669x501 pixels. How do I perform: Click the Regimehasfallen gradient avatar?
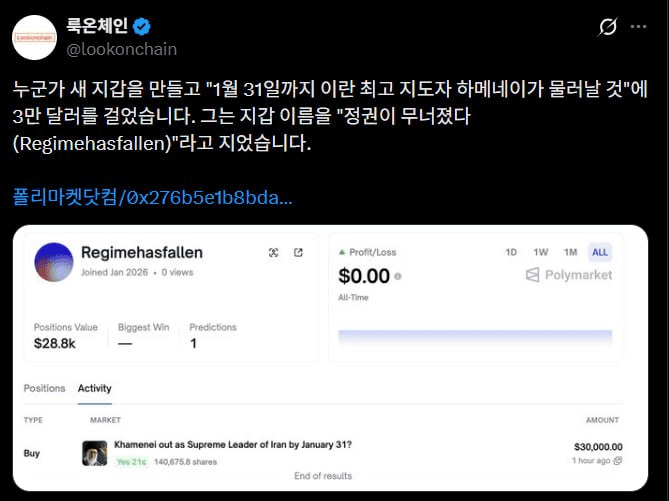pyautogui.click(x=53, y=261)
